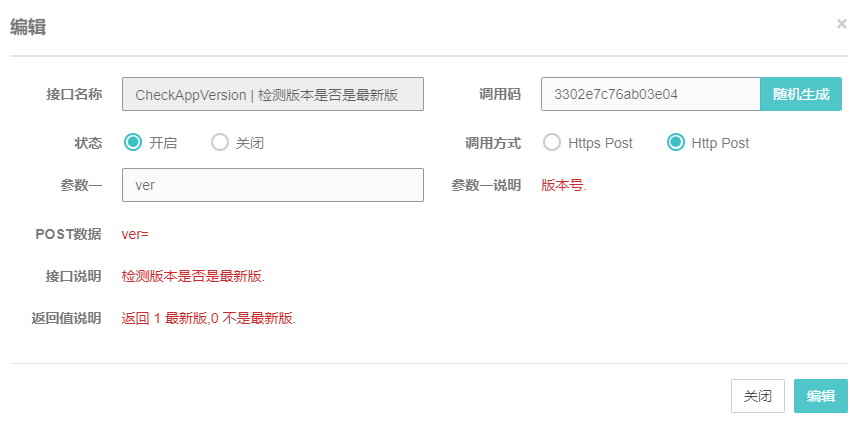Click the 参数一 field containing ver
Image resolution: width=861 pixels, height=430 pixels.
tap(273, 185)
